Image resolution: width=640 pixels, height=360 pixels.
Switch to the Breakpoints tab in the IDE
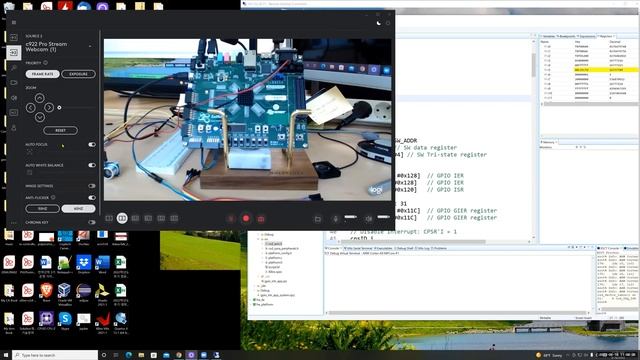tap(567, 36)
